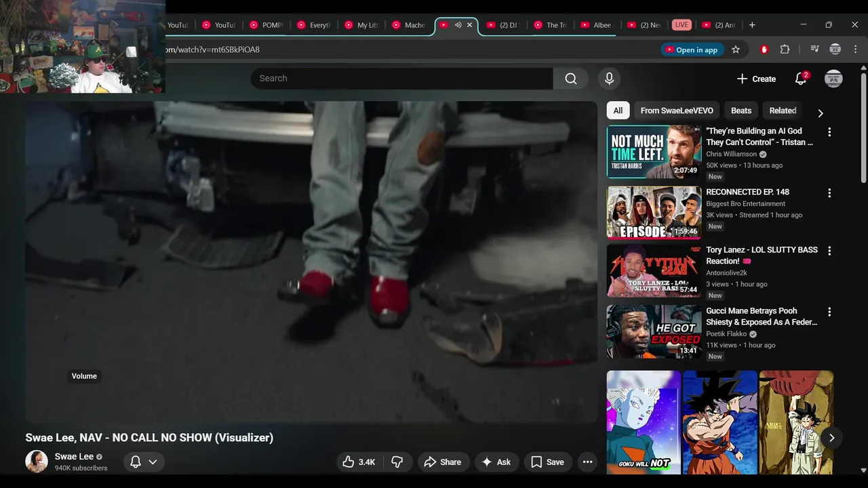Click the video player to pause playback
Viewport: 868px width, 488px height.
(311, 262)
